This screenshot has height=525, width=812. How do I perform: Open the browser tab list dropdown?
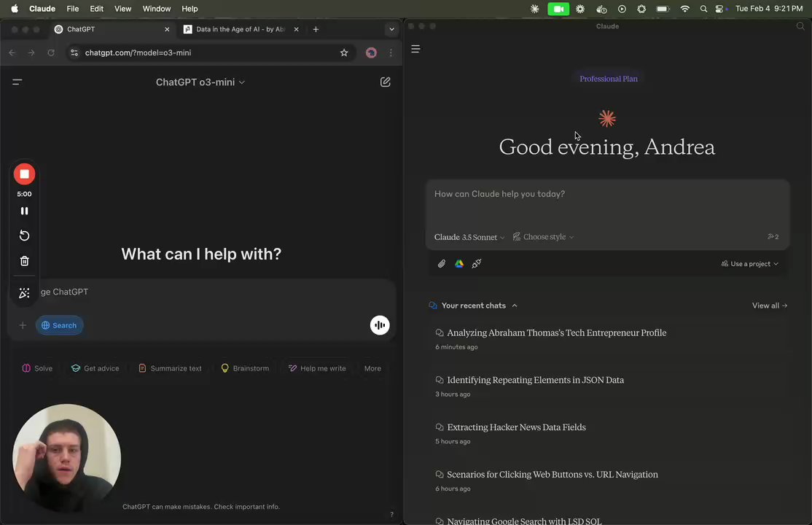(391, 30)
